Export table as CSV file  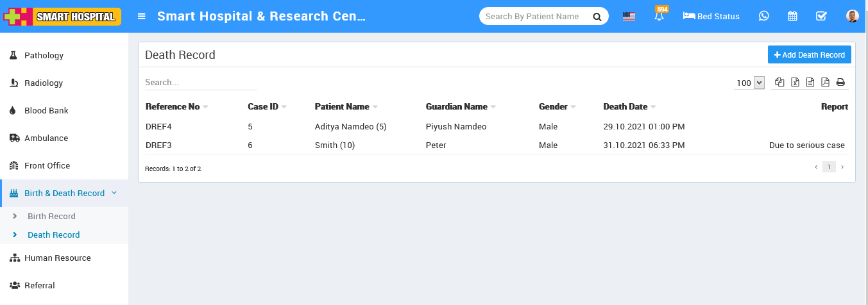coord(810,82)
